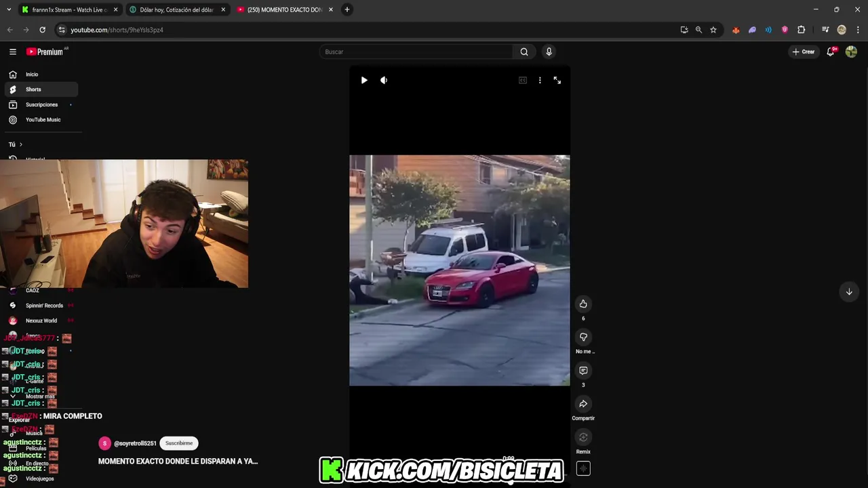Go to next Short with down arrow
Screen dimensions: 868x488
[849, 291]
